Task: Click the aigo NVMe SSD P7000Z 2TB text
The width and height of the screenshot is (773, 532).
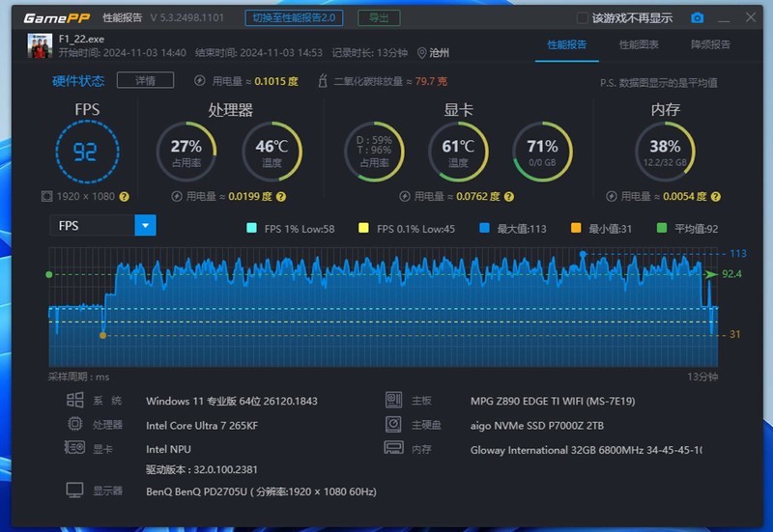Action: (x=537, y=426)
